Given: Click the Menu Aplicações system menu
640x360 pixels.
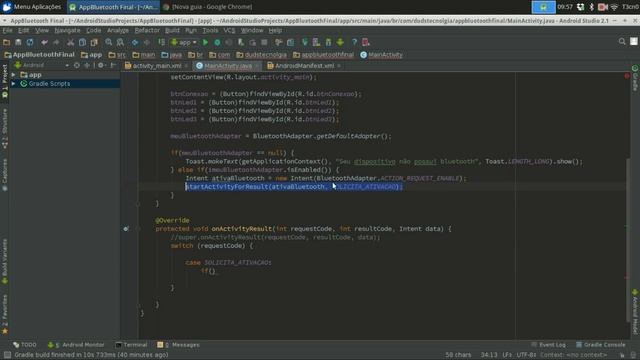Looking at the screenshot, I should [x=31, y=7].
